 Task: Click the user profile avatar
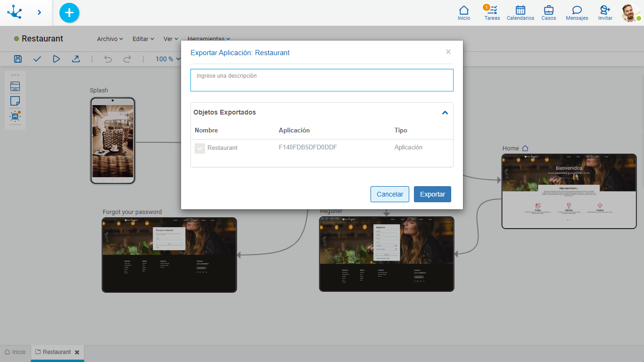point(630,13)
